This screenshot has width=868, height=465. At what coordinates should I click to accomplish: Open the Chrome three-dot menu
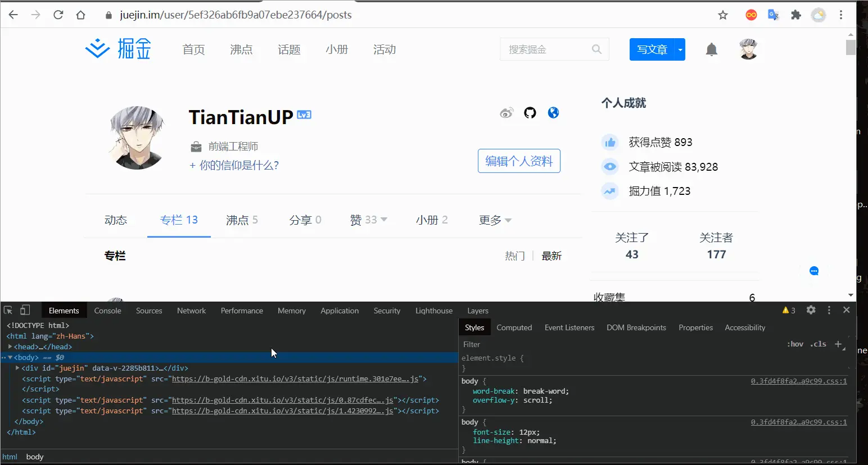(841, 15)
